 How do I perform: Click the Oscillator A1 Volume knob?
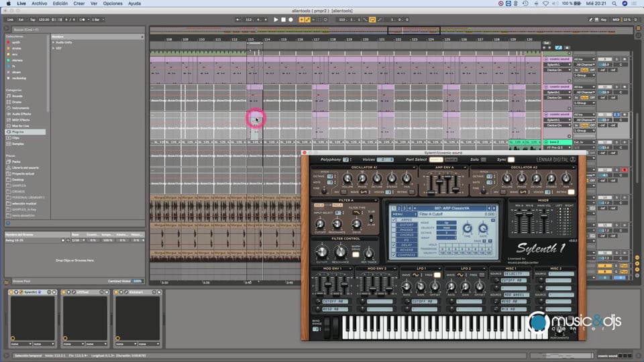pyautogui.click(x=347, y=178)
